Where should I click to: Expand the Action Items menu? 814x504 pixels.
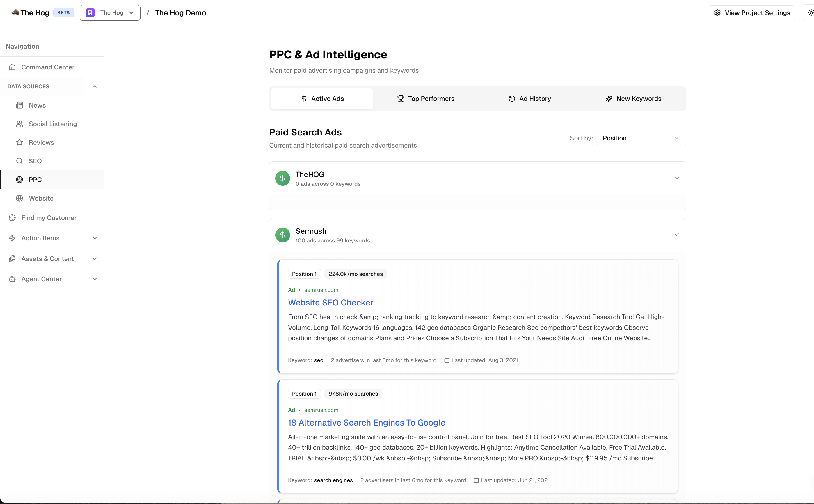[95, 238]
